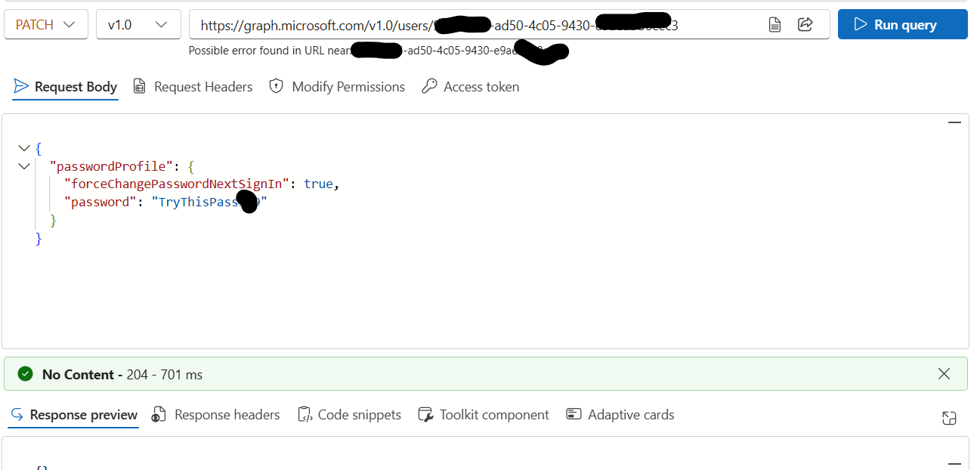Click the Request Headers table icon
Screen dimensions: 980x470
pyautogui.click(x=140, y=86)
